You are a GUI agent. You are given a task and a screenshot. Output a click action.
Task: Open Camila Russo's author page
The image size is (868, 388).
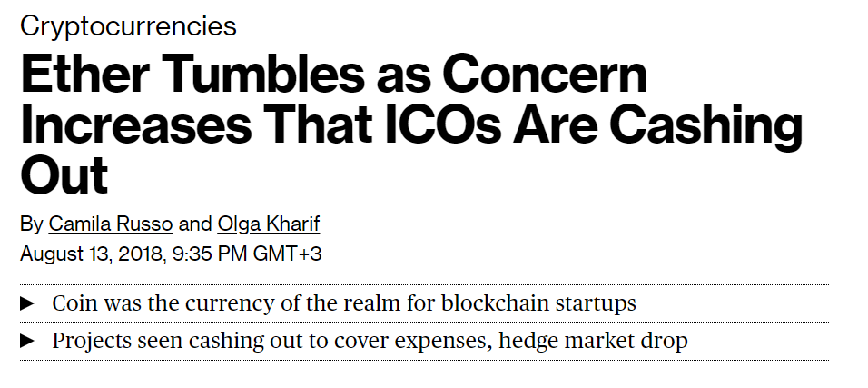tap(111, 224)
